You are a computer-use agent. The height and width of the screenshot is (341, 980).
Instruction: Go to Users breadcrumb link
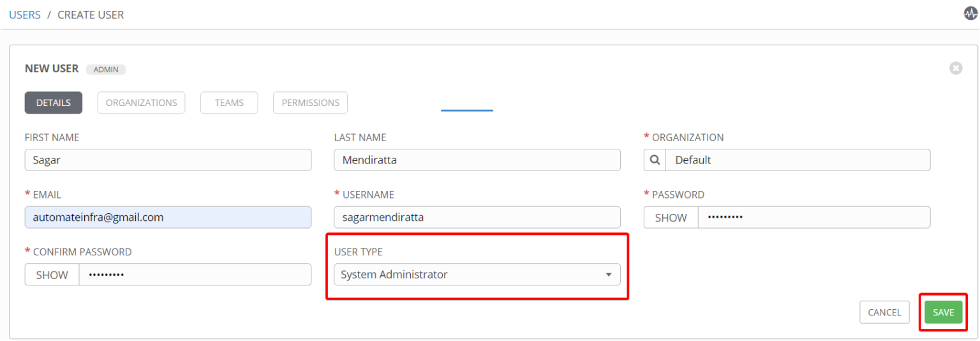25,15
